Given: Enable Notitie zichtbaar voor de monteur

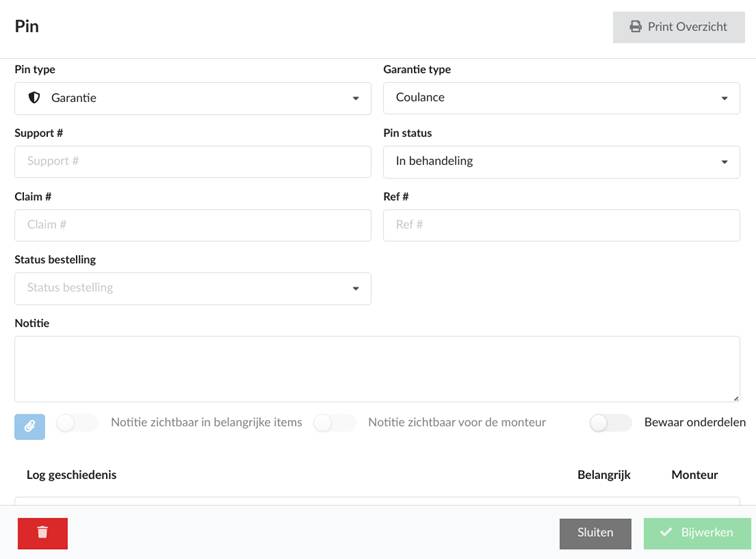Looking at the screenshot, I should [334, 423].
